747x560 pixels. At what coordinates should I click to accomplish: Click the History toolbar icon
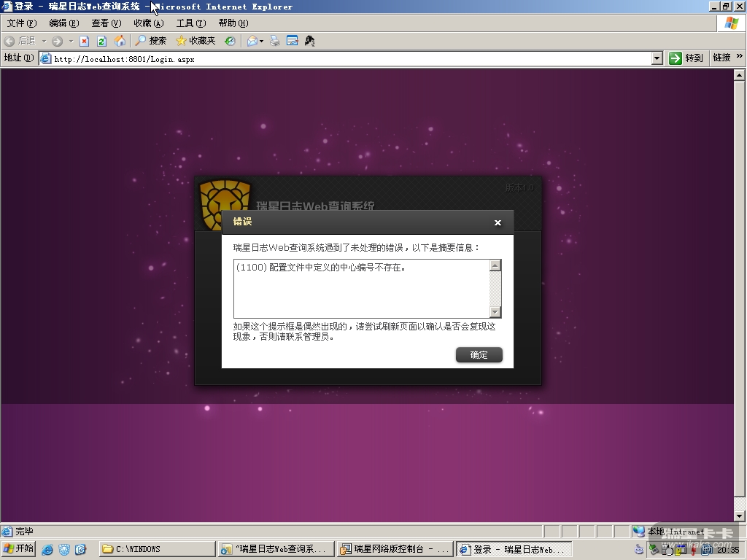point(230,42)
